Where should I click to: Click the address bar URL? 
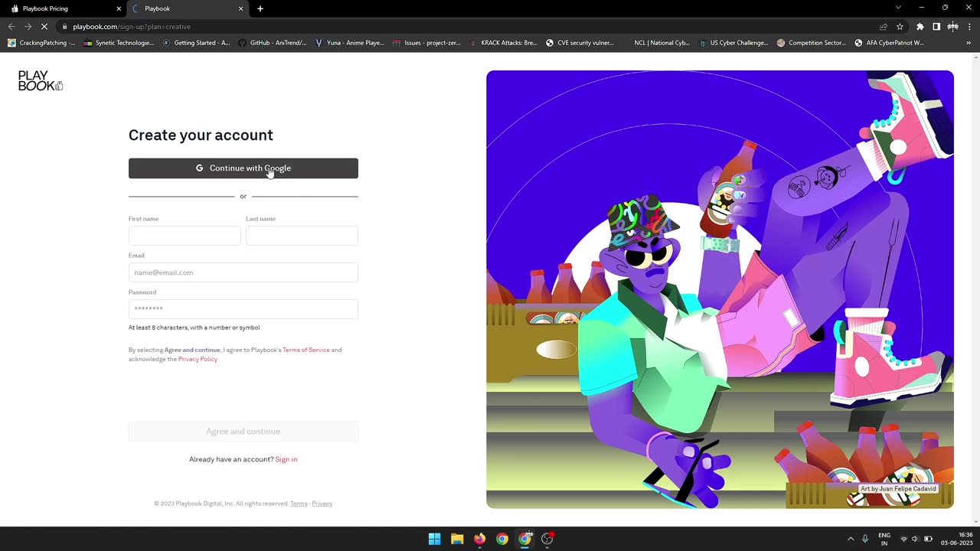(x=132, y=27)
